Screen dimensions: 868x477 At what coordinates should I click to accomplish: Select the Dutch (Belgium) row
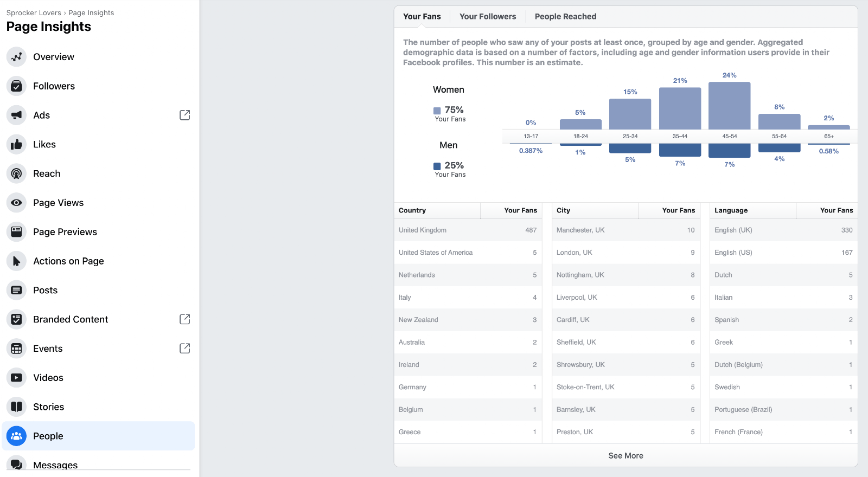[783, 365]
